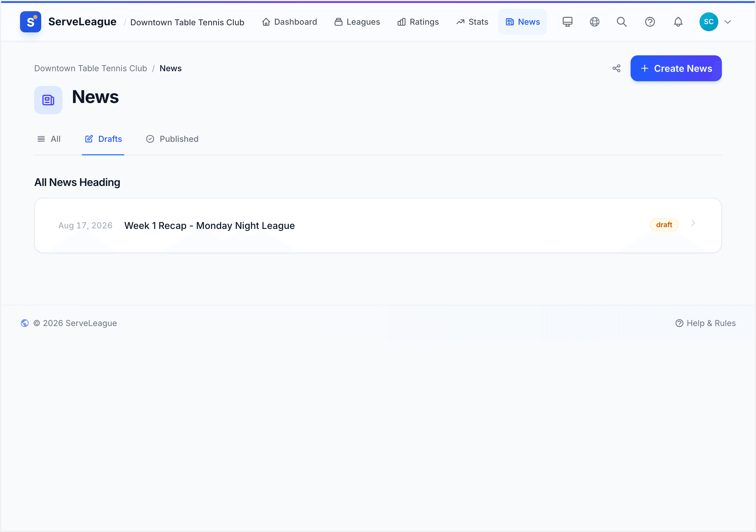Click the © 2026 ServeLeague footer text
This screenshot has height=532, width=756.
click(75, 323)
